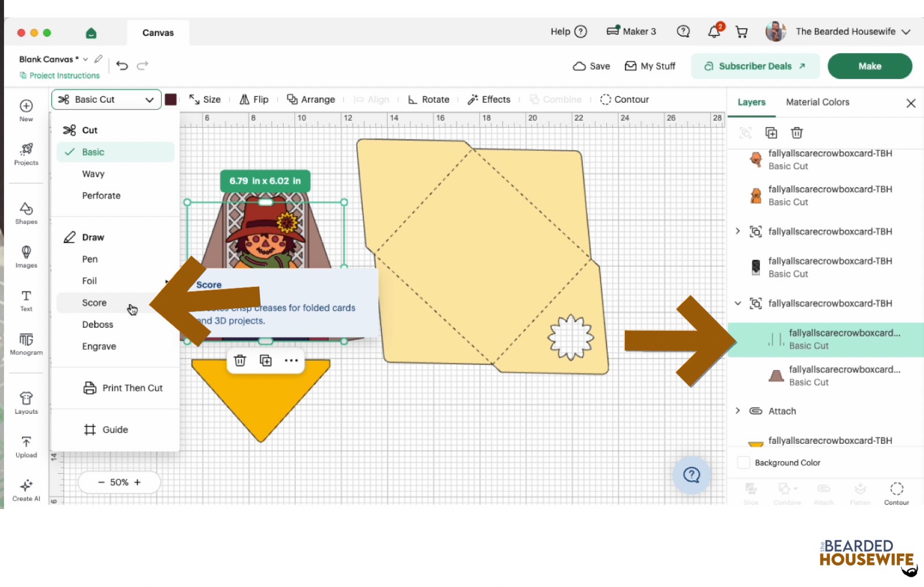This screenshot has width=924, height=587.
Task: Open the Basic Cut operation dropdown
Action: (106, 99)
